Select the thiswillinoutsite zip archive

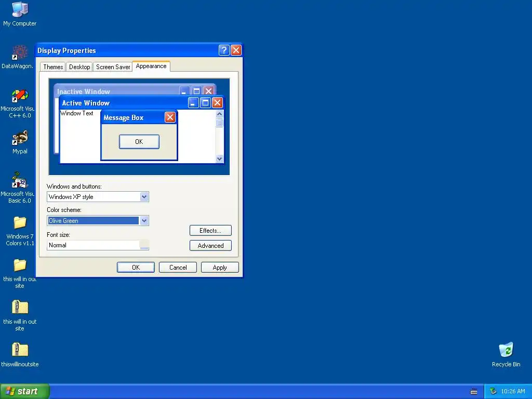(x=20, y=350)
